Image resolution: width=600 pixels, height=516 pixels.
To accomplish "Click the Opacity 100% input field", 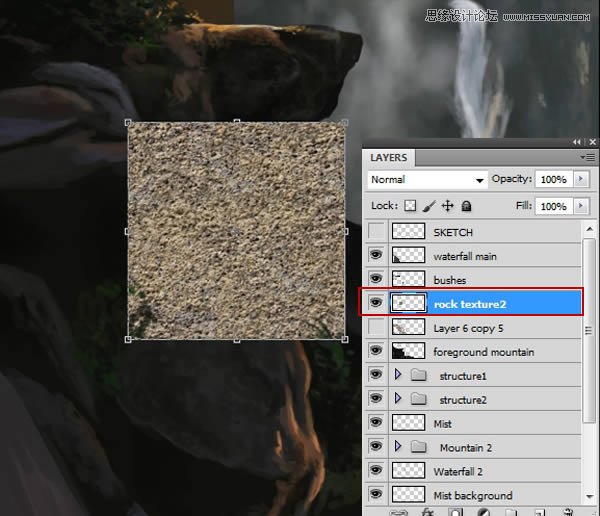I will point(554,179).
